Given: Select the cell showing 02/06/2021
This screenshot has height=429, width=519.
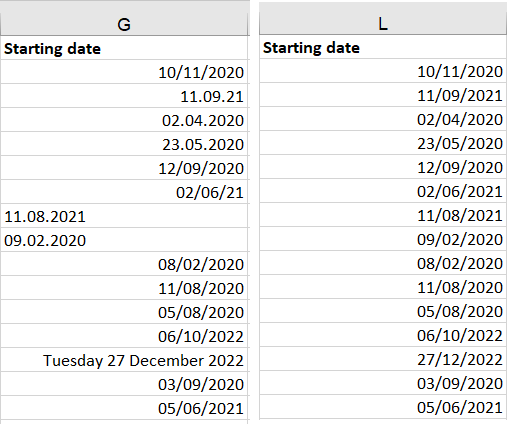Looking at the screenshot, I should click(x=383, y=191).
